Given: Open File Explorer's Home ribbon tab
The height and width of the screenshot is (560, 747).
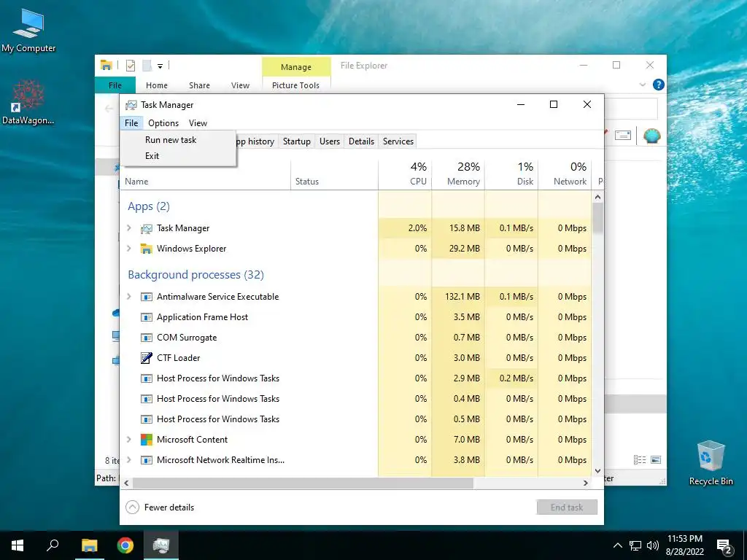Looking at the screenshot, I should (157, 85).
